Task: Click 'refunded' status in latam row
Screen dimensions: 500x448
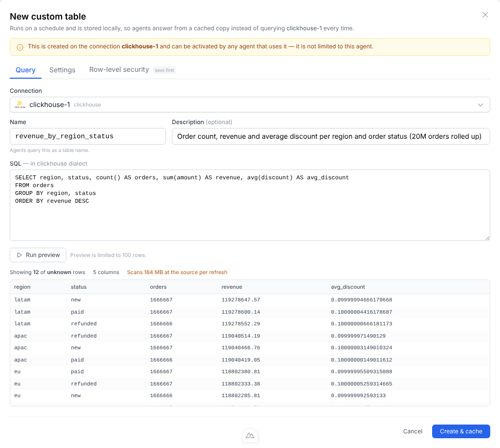Action: point(83,323)
